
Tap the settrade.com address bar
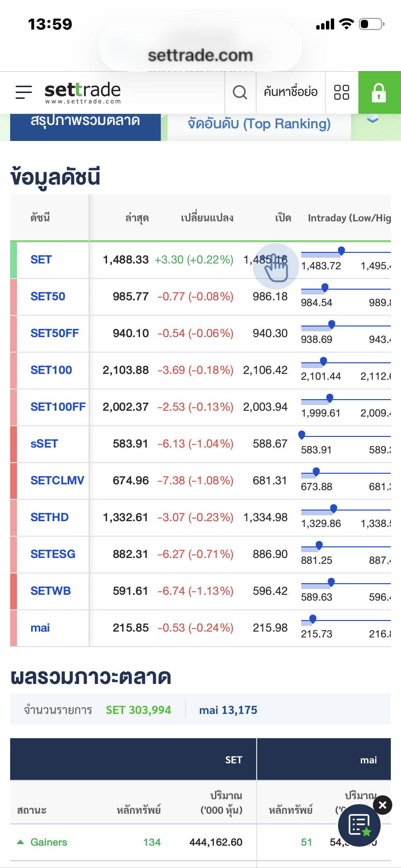click(x=200, y=56)
